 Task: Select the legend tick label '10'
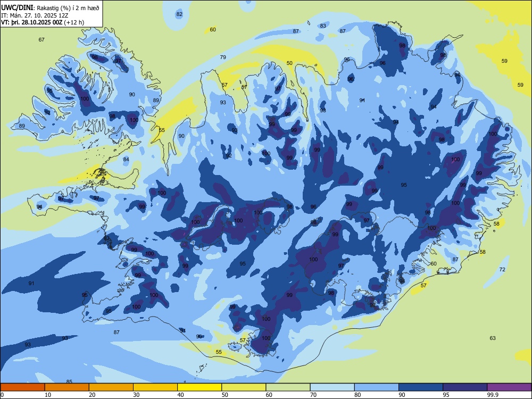pyautogui.click(x=48, y=395)
